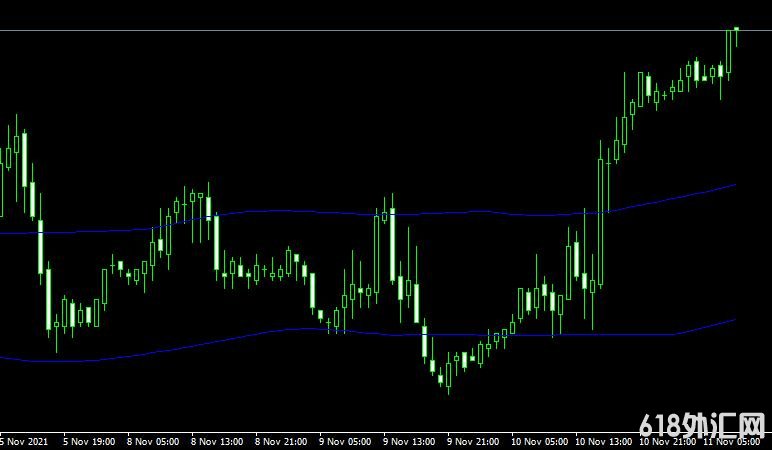772x450 pixels.
Task: Click the 9 Nov 05:00 time label
Action: tap(345, 441)
